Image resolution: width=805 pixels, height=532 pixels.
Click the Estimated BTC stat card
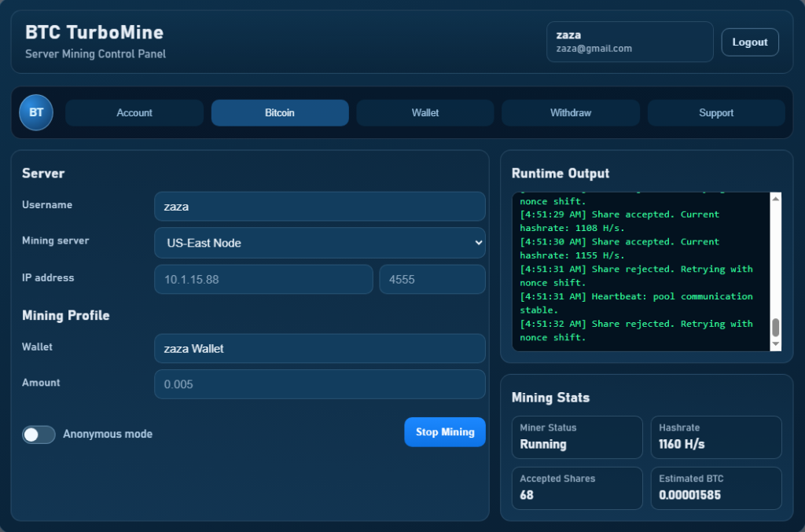coord(716,488)
